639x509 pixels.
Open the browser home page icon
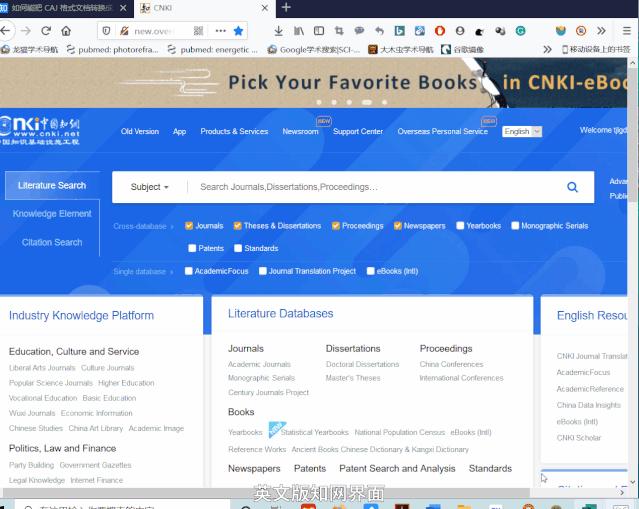[x=66, y=31]
